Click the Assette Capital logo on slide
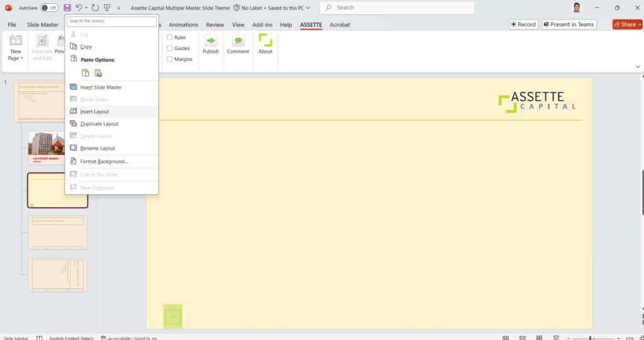Screen dimensions: 644x340 537,102
